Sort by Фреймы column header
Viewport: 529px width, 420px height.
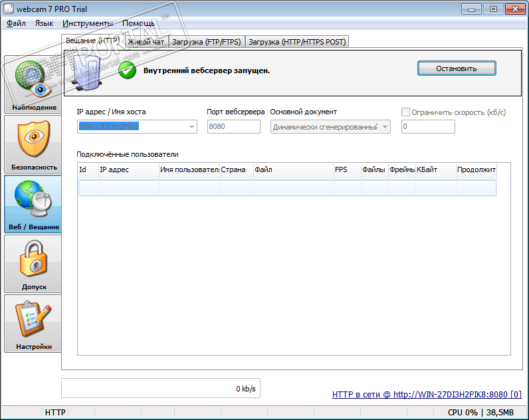[402, 169]
